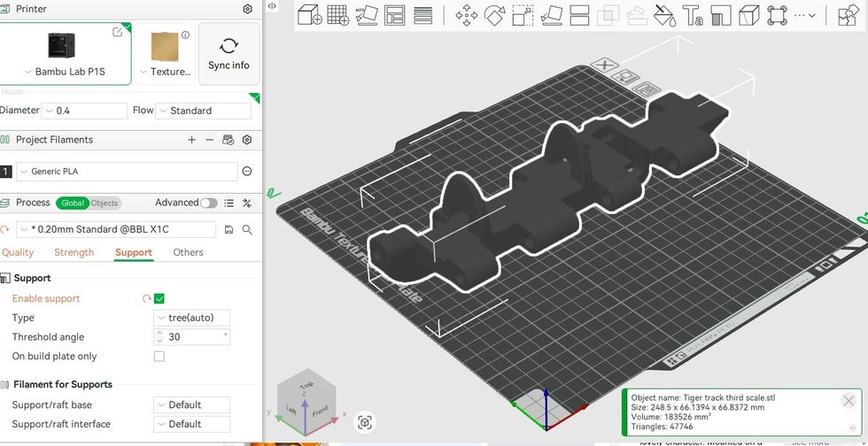The image size is (868, 446).
Task: Open the Texture bed plate type dropdown
Action: (165, 72)
